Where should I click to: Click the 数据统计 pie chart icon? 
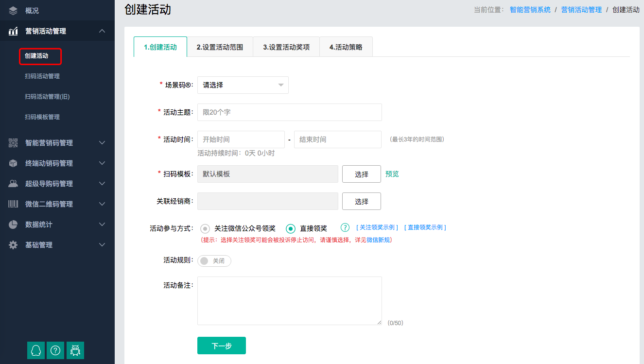click(13, 225)
